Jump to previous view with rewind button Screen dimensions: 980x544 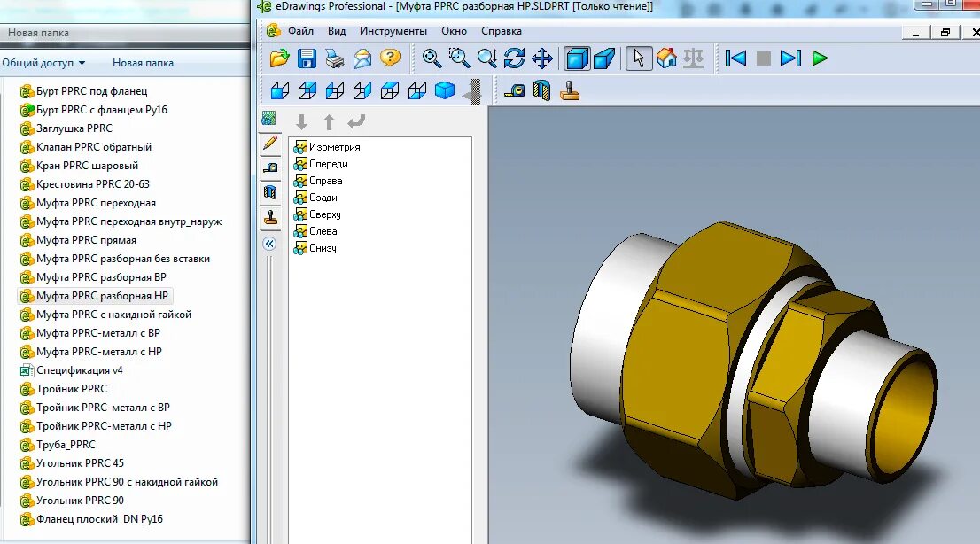[x=735, y=58]
